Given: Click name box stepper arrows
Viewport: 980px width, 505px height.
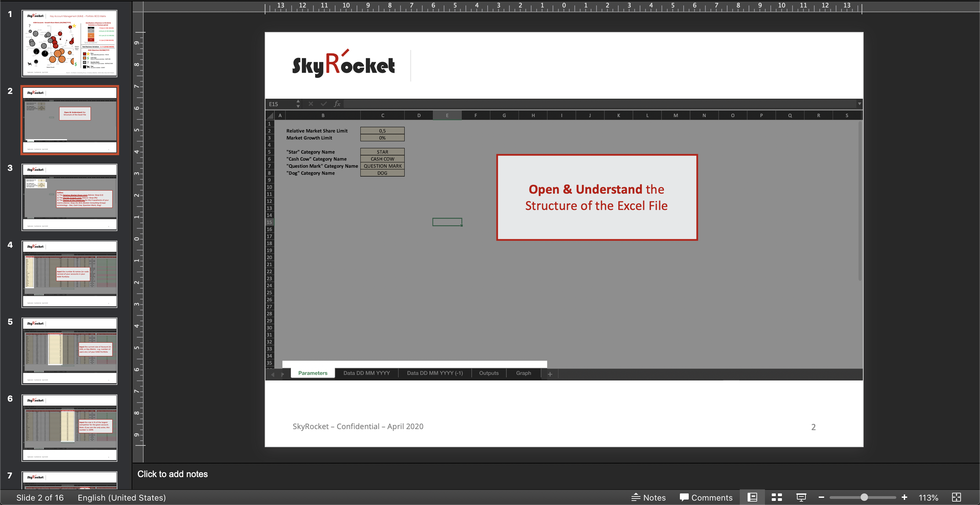Looking at the screenshot, I should [298, 103].
